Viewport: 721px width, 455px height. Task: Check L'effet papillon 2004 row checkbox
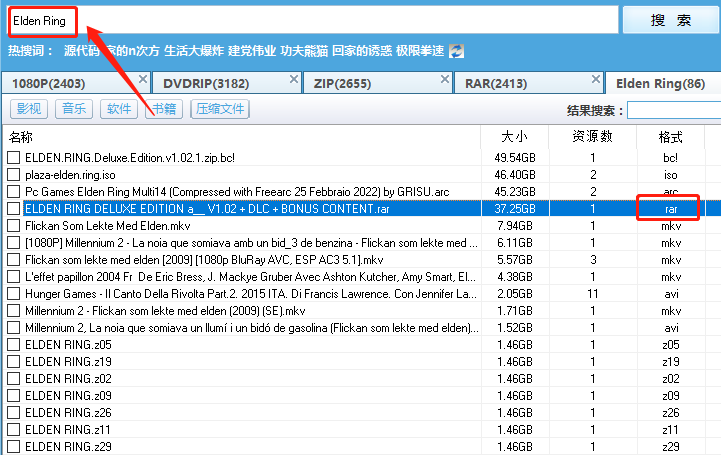tap(14, 277)
